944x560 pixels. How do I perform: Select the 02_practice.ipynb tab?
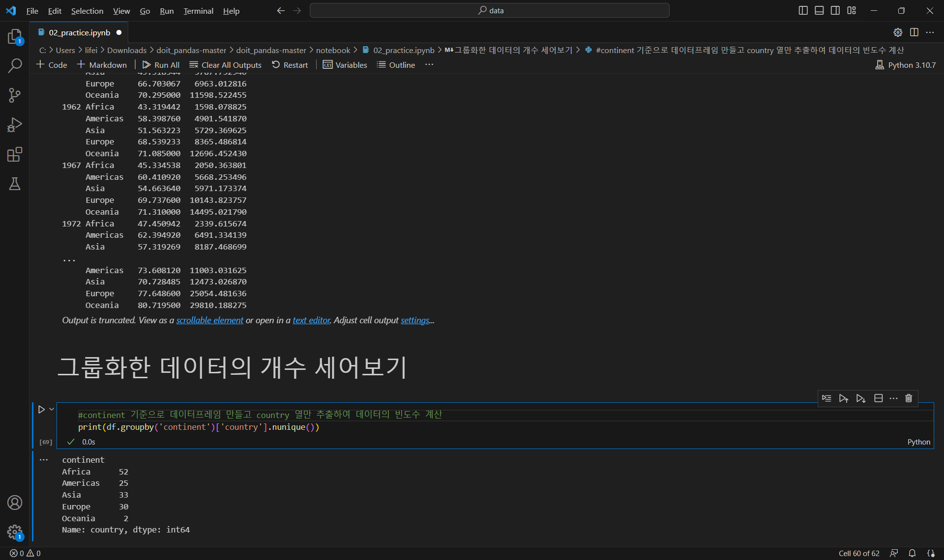(x=79, y=32)
